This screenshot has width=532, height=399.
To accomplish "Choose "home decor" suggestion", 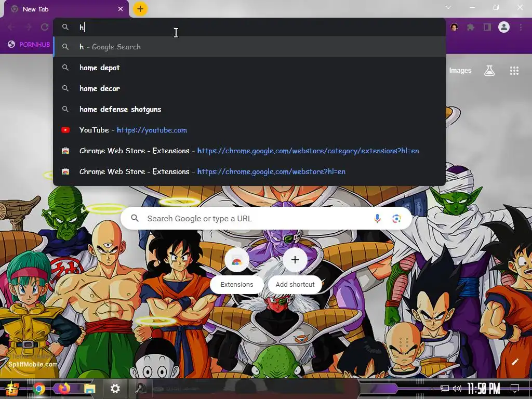I will [249, 88].
